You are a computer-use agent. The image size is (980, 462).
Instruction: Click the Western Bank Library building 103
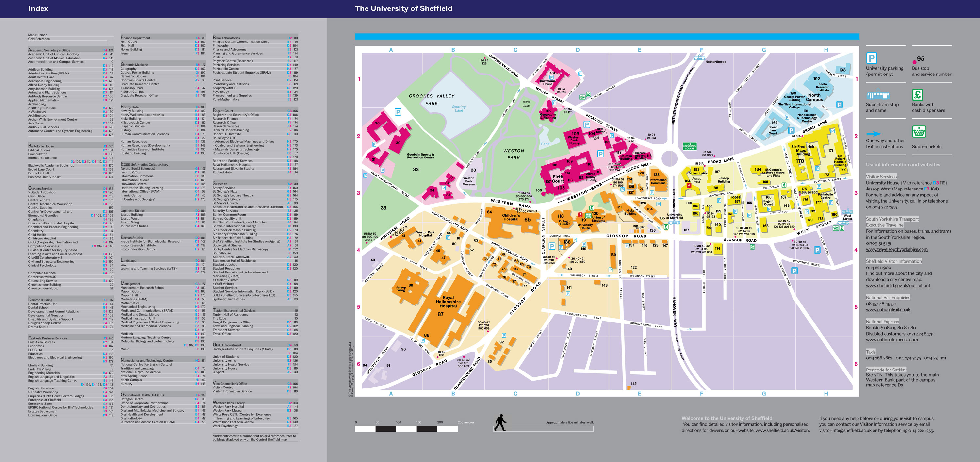[575, 139]
